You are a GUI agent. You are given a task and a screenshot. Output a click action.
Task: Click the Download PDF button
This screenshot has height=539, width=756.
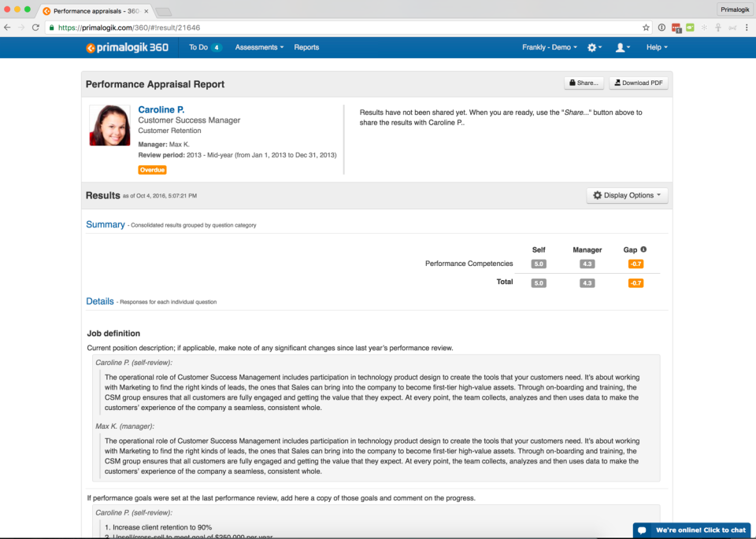point(639,83)
